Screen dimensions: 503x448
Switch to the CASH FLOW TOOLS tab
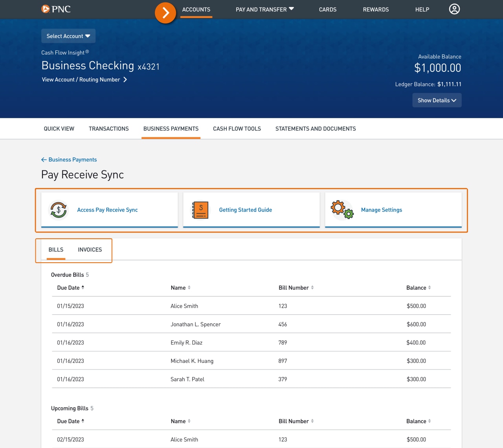[237, 128]
